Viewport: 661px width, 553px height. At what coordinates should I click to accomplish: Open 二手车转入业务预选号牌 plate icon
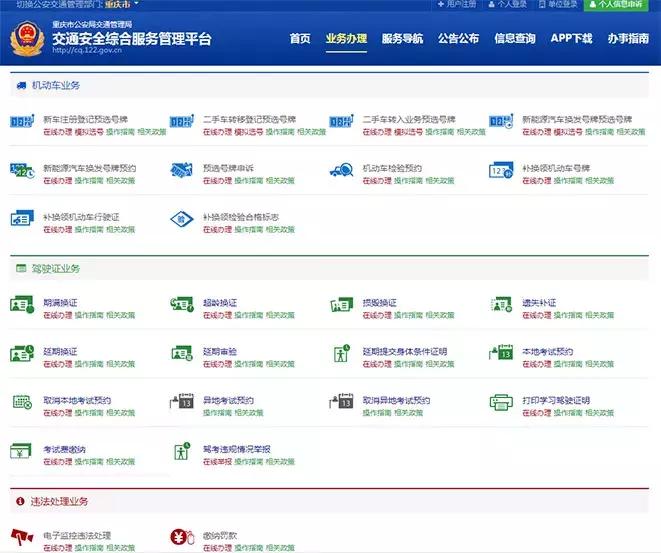click(341, 121)
